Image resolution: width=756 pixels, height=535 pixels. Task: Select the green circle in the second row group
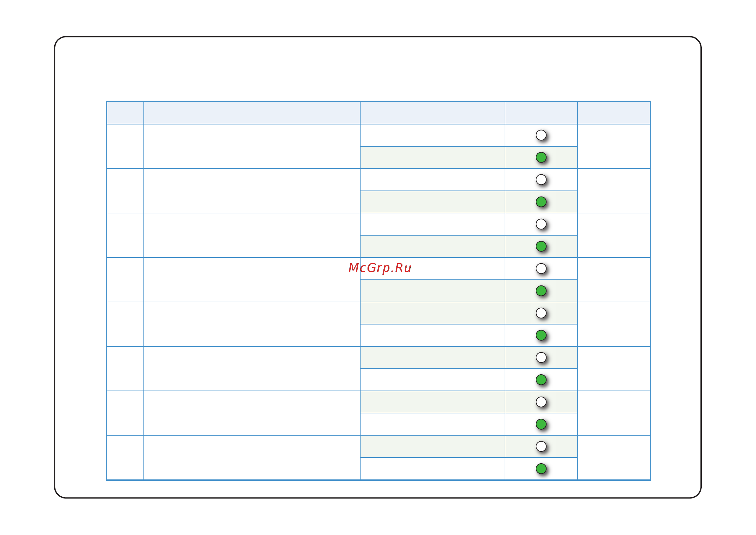[x=541, y=202]
